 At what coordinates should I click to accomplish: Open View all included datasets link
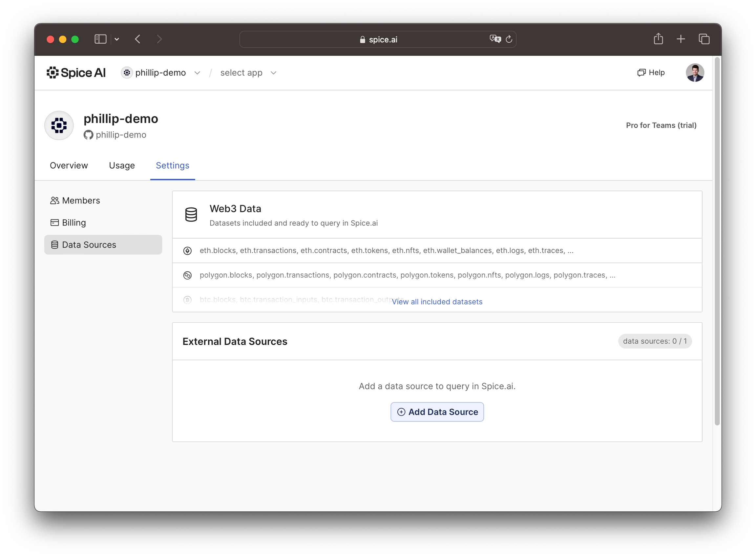(x=437, y=302)
